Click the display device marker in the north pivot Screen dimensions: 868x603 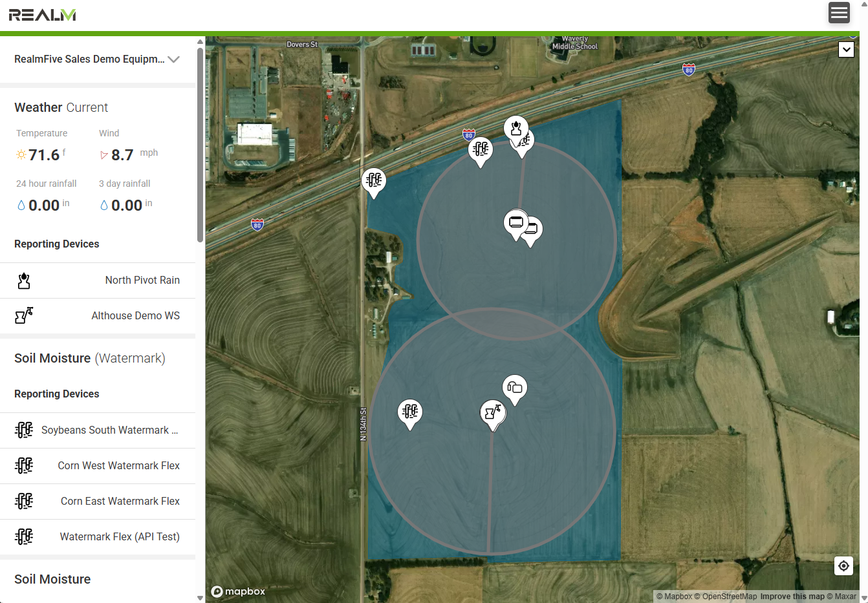515,222
